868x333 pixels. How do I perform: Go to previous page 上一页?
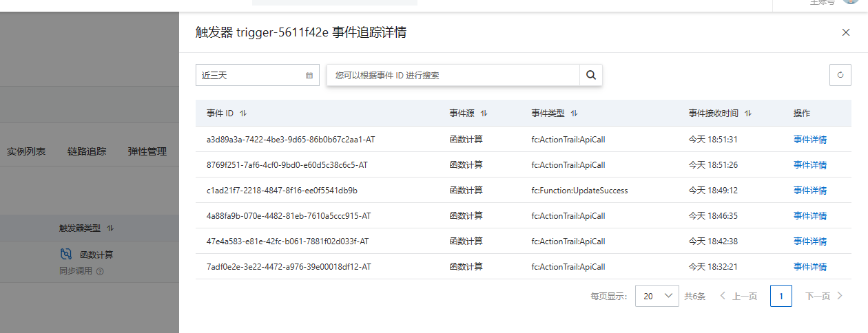click(738, 296)
